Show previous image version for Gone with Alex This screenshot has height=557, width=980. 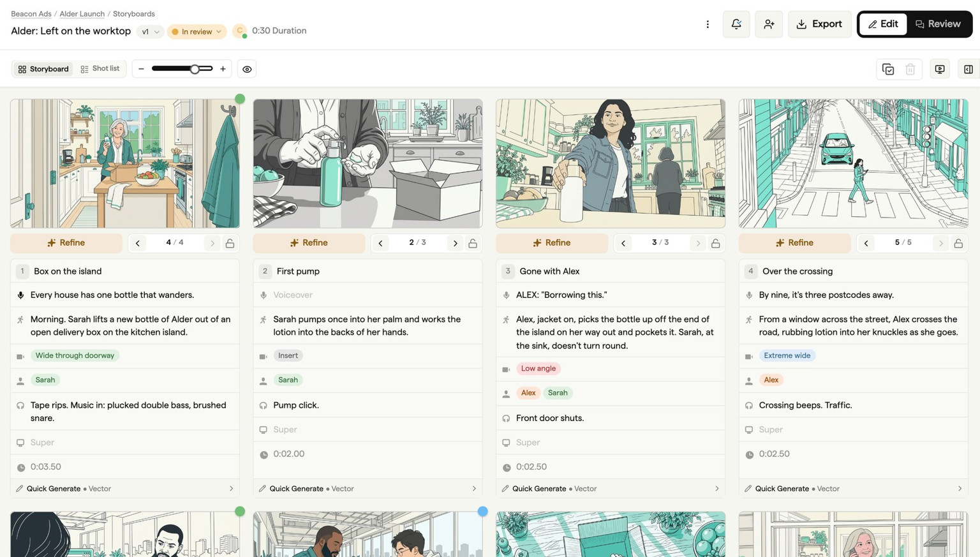[x=623, y=243]
